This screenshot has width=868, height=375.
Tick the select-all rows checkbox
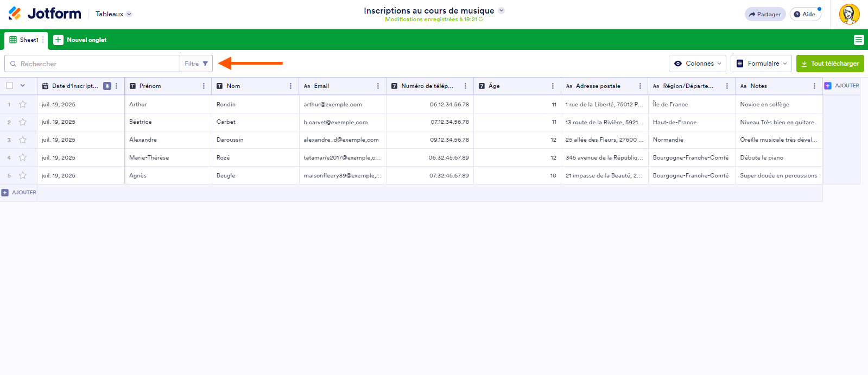coord(9,85)
